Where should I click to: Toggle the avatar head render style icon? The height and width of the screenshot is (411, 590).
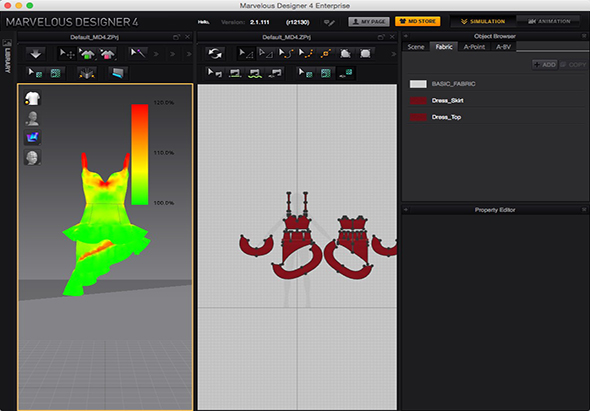[x=33, y=157]
